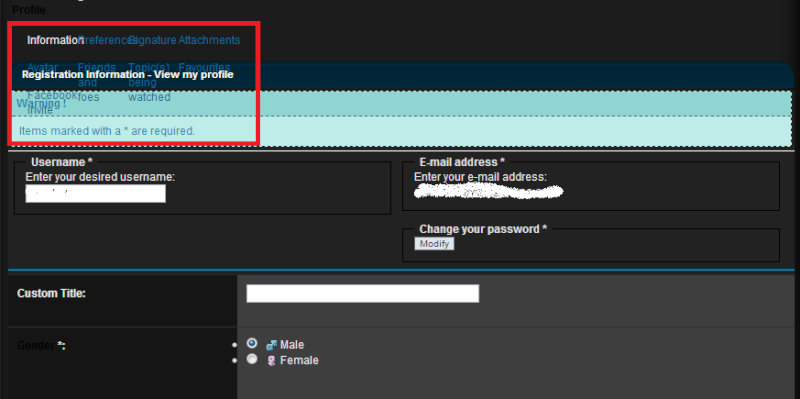Click the 'Warning !' heading text
Image resolution: width=800 pixels, height=399 pixels.
41,104
